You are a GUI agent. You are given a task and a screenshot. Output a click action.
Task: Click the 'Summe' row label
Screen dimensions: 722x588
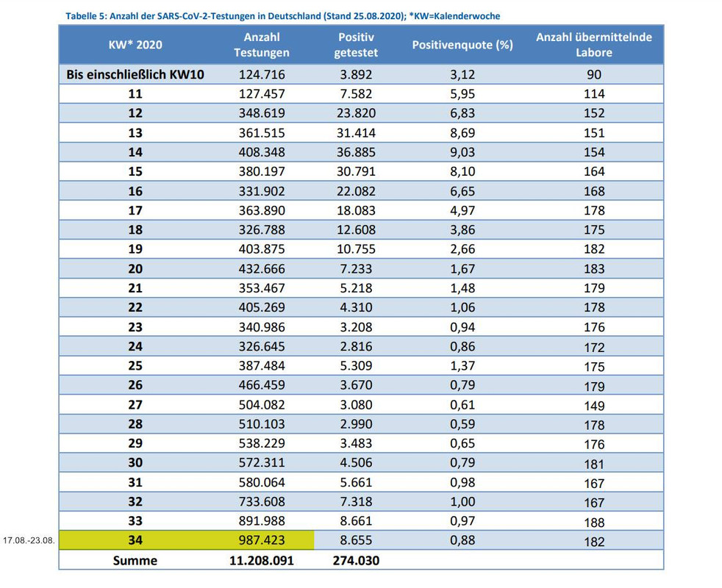coord(135,561)
